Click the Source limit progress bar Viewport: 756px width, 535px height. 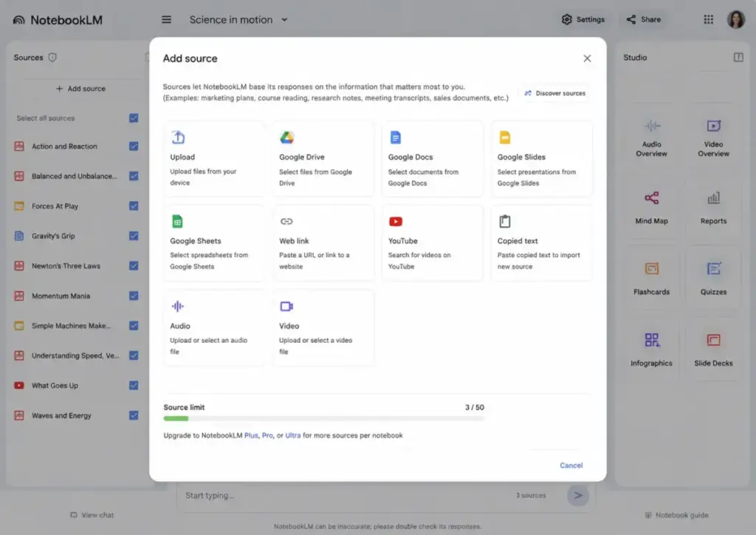coord(324,419)
